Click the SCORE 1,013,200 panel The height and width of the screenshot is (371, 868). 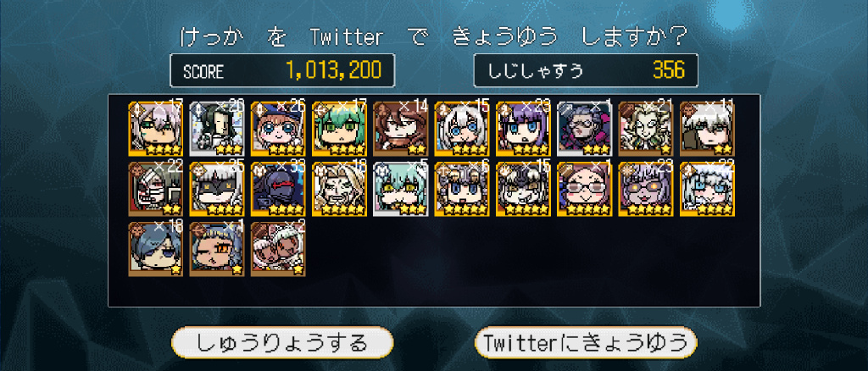(282, 71)
